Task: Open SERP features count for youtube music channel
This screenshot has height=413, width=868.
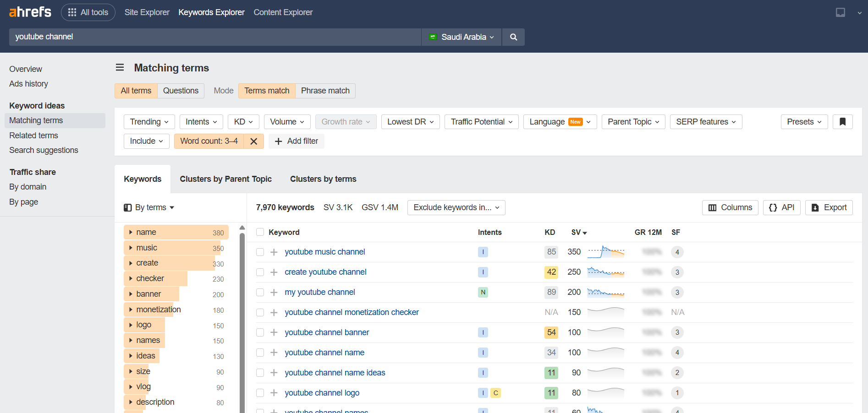Action: (x=677, y=252)
